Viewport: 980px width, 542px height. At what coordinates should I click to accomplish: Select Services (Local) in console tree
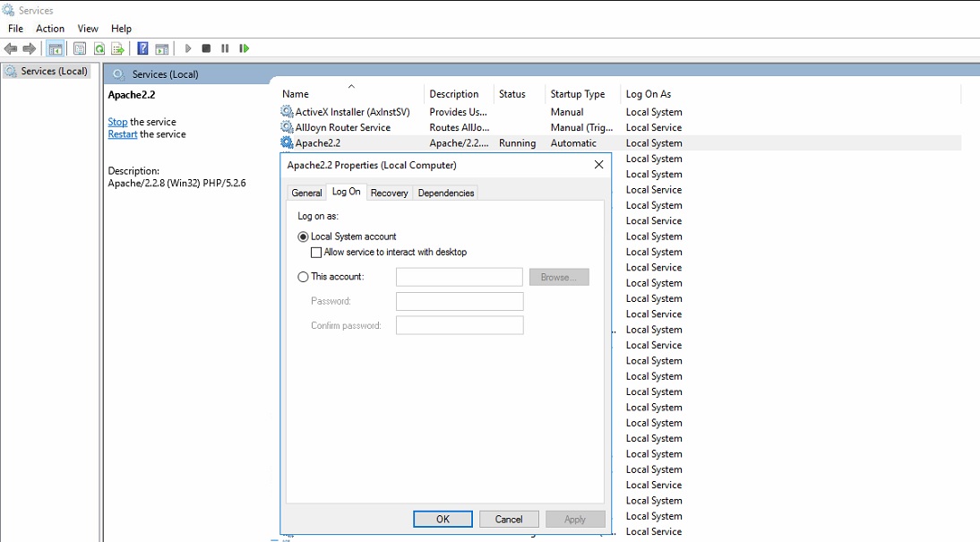coord(47,72)
